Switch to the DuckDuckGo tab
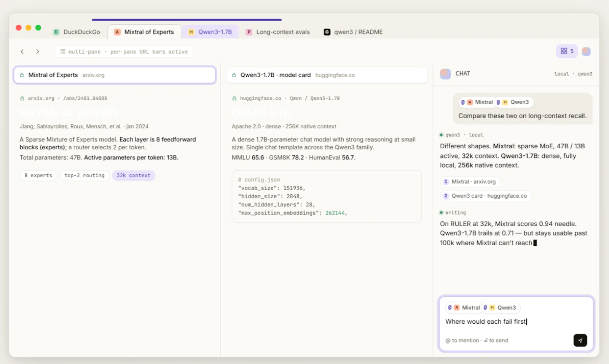This screenshot has height=364, width=609. pyautogui.click(x=77, y=32)
